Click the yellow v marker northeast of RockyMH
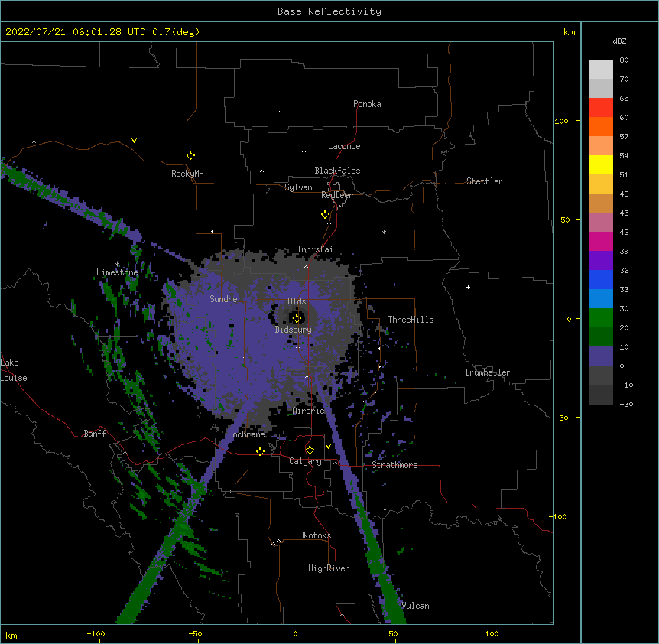Screen dimensions: 659x644 pyautogui.click(x=134, y=141)
